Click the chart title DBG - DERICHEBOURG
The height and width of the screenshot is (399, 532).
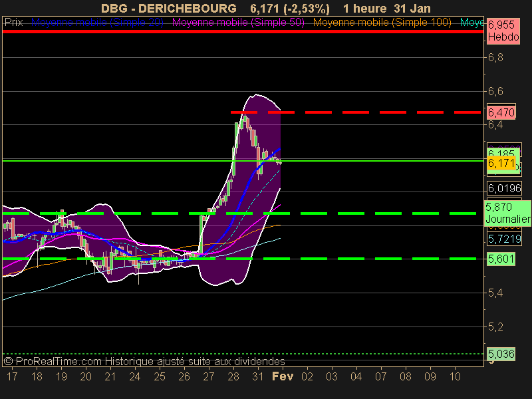click(x=169, y=8)
